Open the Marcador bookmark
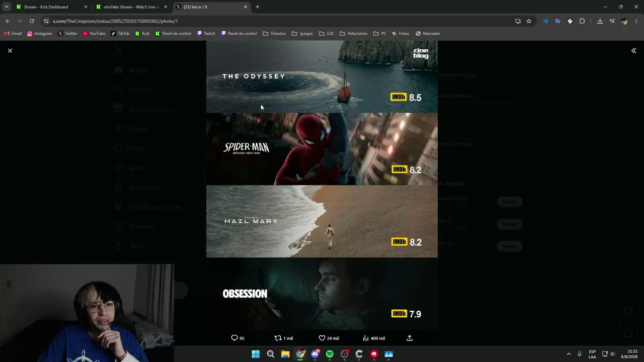 pos(428,34)
